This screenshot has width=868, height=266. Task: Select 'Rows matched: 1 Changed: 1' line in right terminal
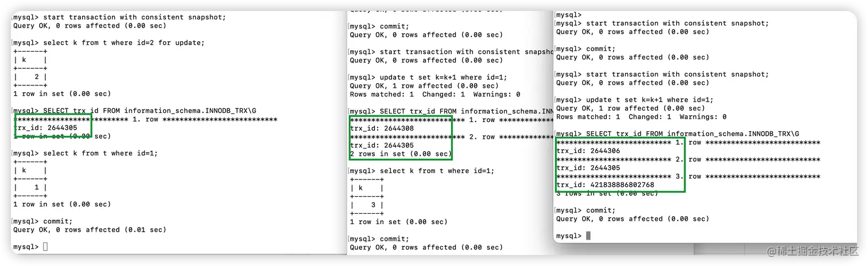pyautogui.click(x=641, y=117)
